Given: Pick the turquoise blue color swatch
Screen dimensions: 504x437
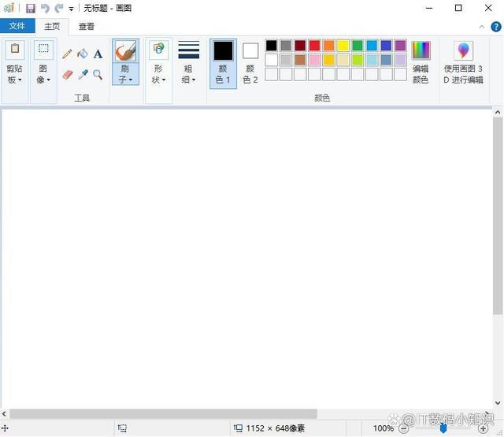Looking at the screenshot, I should pos(372,46).
